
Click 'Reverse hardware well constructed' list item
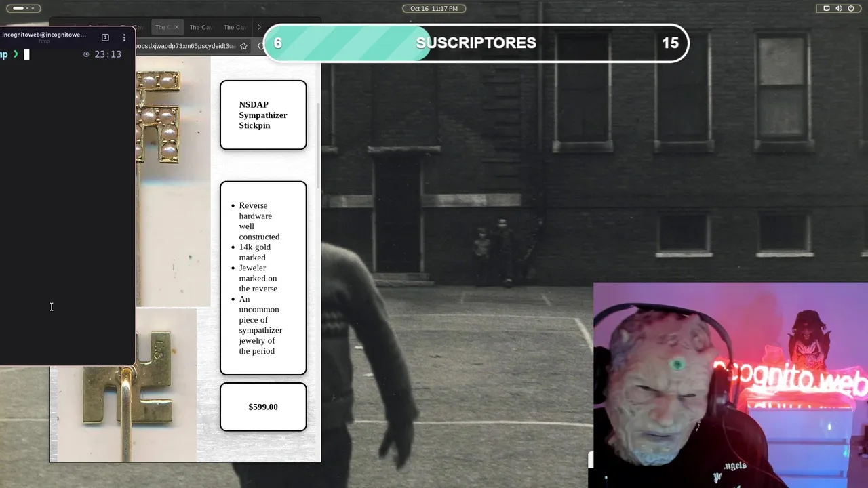coord(259,221)
